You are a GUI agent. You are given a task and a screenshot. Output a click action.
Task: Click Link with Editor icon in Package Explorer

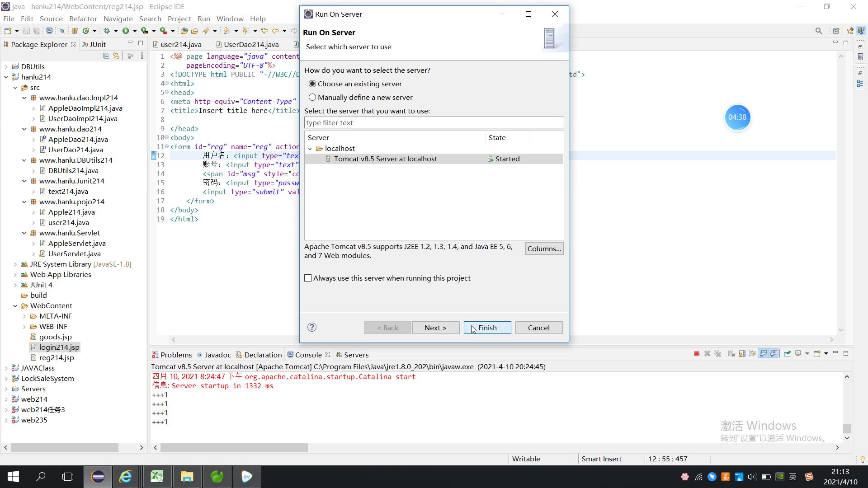(x=116, y=56)
